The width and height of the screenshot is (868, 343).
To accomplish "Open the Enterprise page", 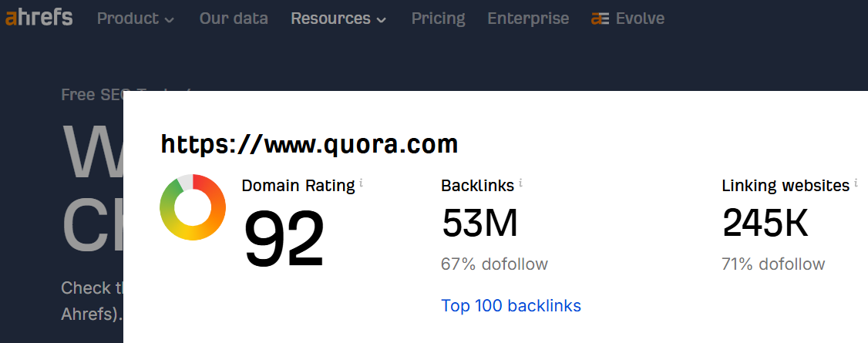I will pyautogui.click(x=528, y=18).
